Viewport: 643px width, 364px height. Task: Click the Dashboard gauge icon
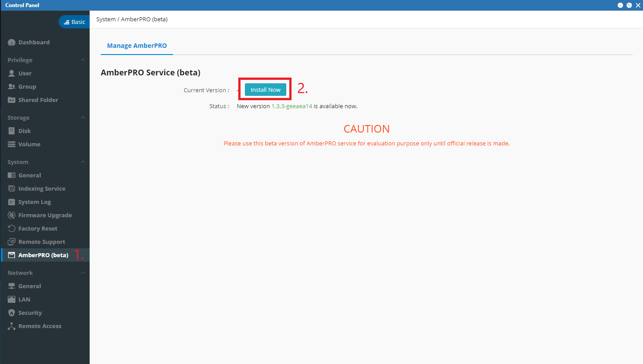(12, 43)
